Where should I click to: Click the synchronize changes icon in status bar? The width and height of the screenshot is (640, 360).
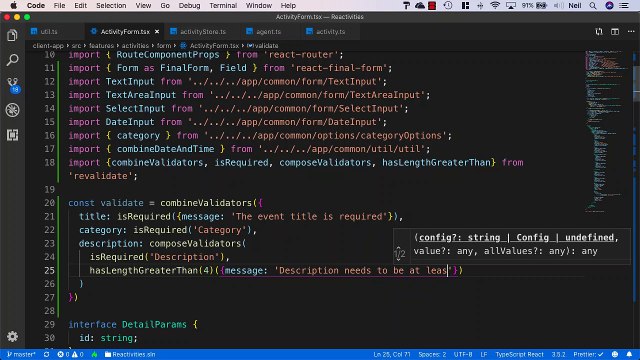click(47, 354)
